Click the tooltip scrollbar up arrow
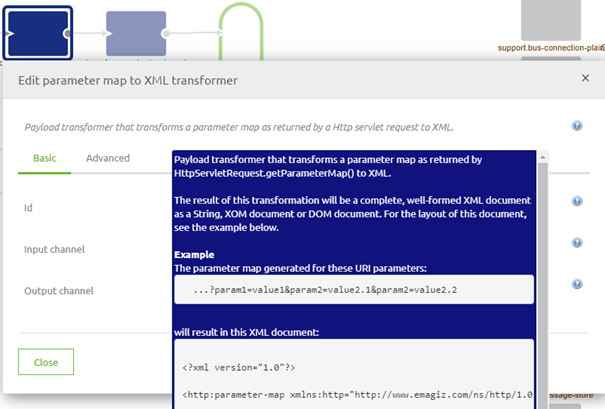This screenshot has height=409, width=605. (x=542, y=157)
